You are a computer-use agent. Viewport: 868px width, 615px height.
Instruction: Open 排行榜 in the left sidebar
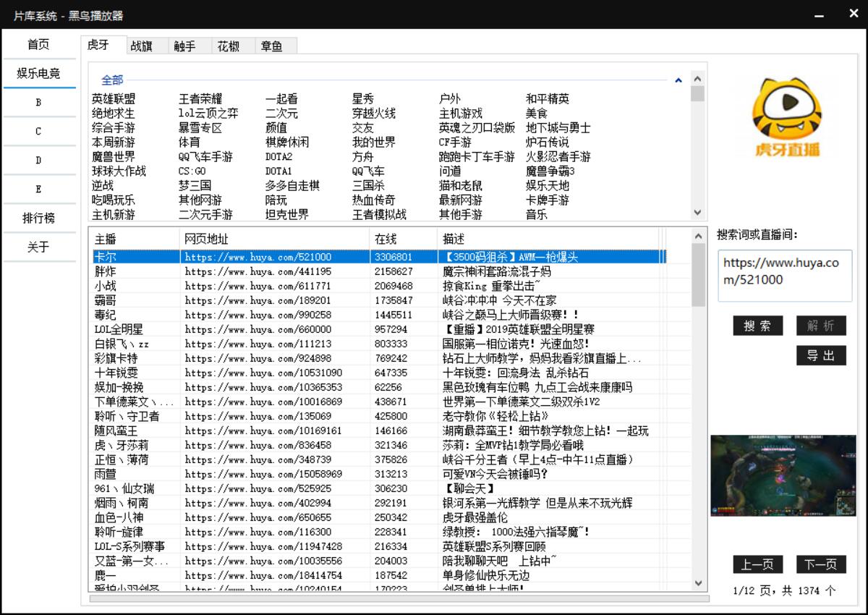[39, 218]
